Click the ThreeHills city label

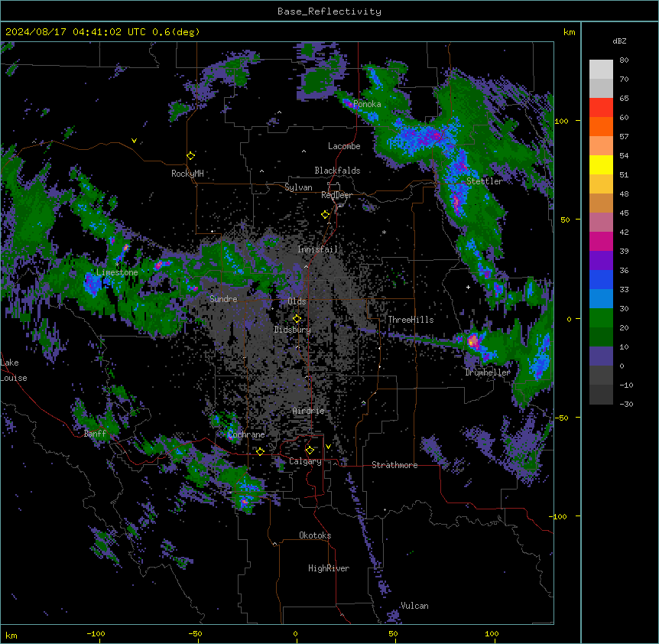coord(411,320)
